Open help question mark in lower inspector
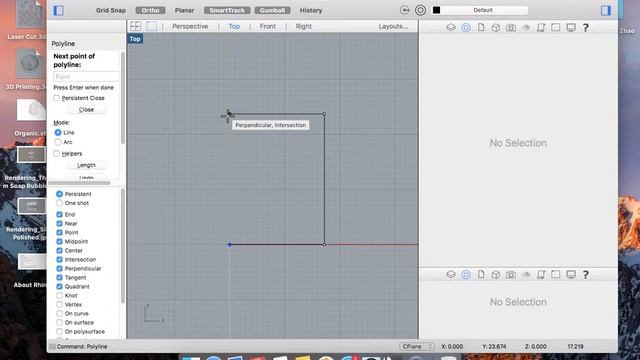This screenshot has width=640, height=360. tap(586, 274)
